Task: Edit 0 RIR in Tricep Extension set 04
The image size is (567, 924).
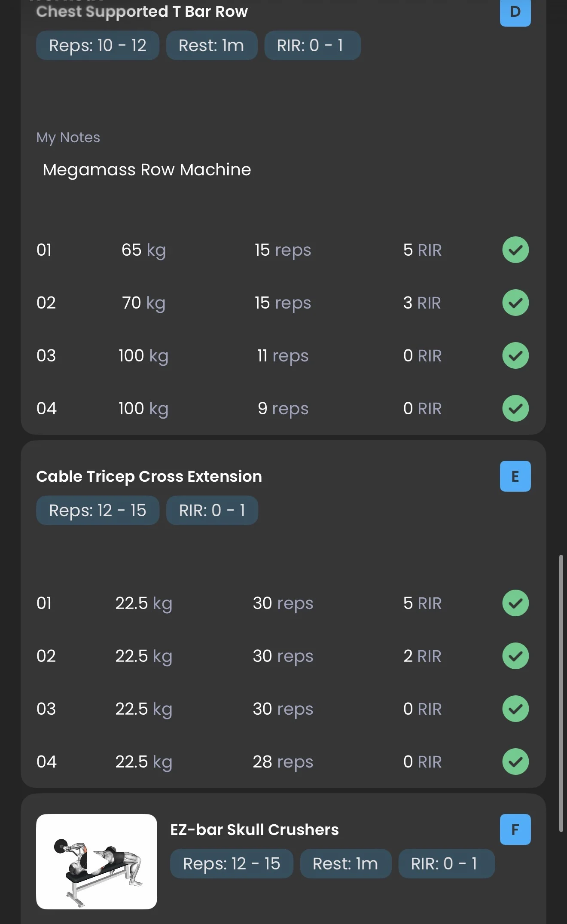Action: point(422,762)
